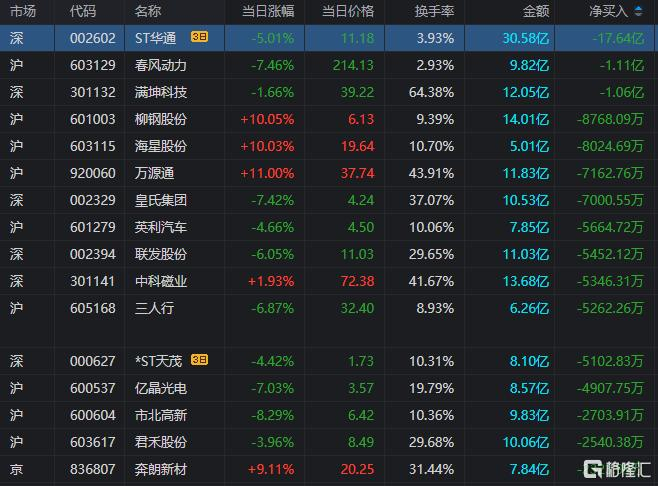Select the 市北高新 stock name
The height and width of the screenshot is (486, 658).
pyautogui.click(x=161, y=415)
